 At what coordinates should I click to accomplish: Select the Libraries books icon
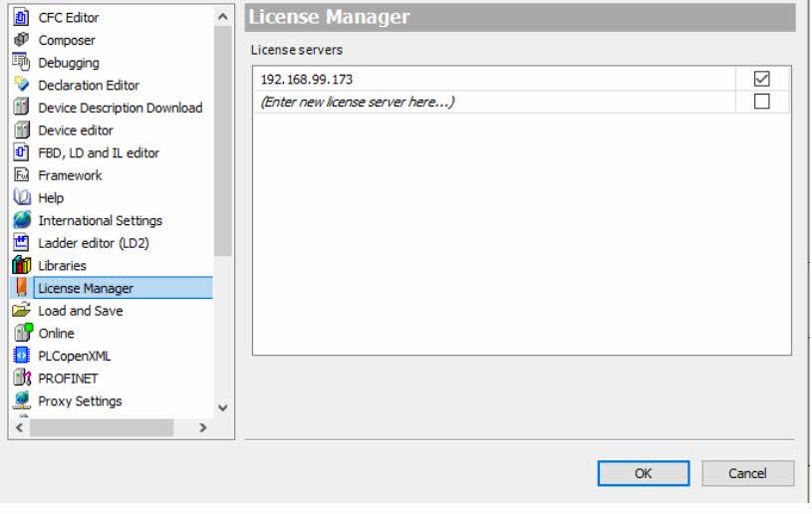pyautogui.click(x=21, y=266)
